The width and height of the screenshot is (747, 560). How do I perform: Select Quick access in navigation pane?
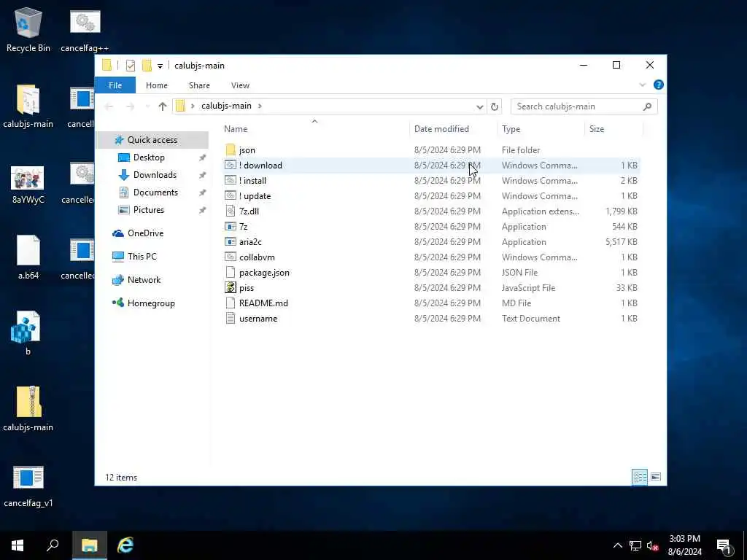point(152,139)
